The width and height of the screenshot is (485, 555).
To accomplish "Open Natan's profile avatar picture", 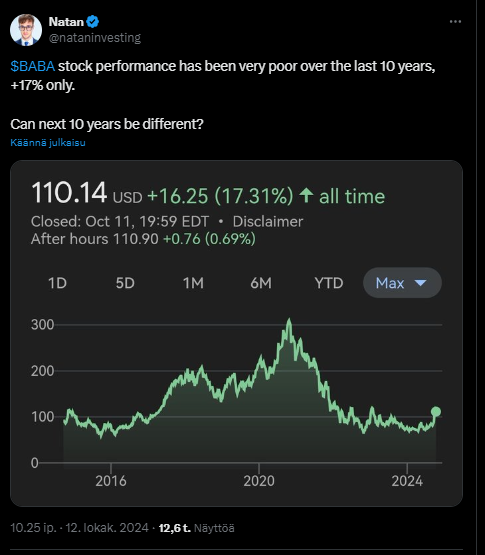I will (26, 30).
